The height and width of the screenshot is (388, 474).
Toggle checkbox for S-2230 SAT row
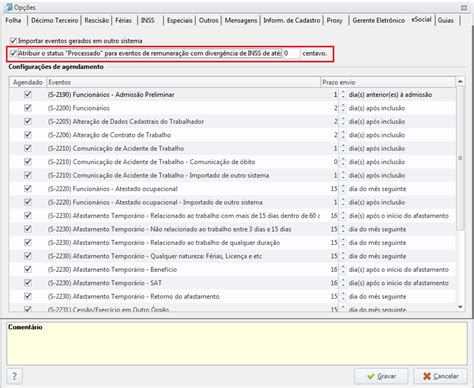click(28, 283)
